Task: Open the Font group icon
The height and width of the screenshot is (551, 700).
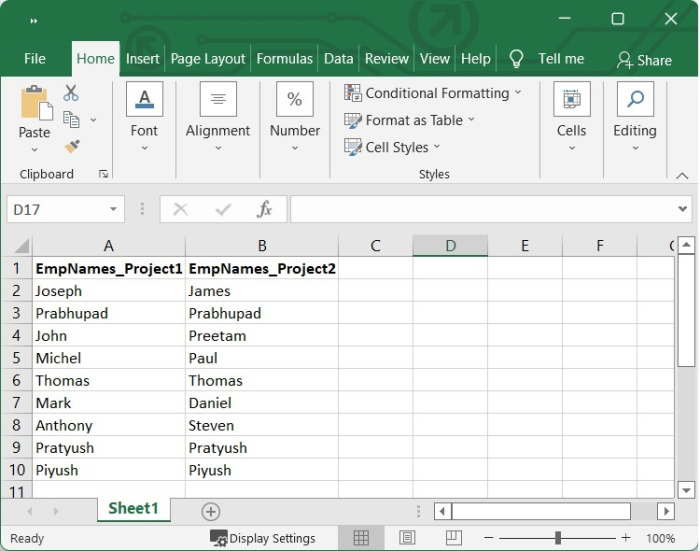Action: (x=144, y=99)
